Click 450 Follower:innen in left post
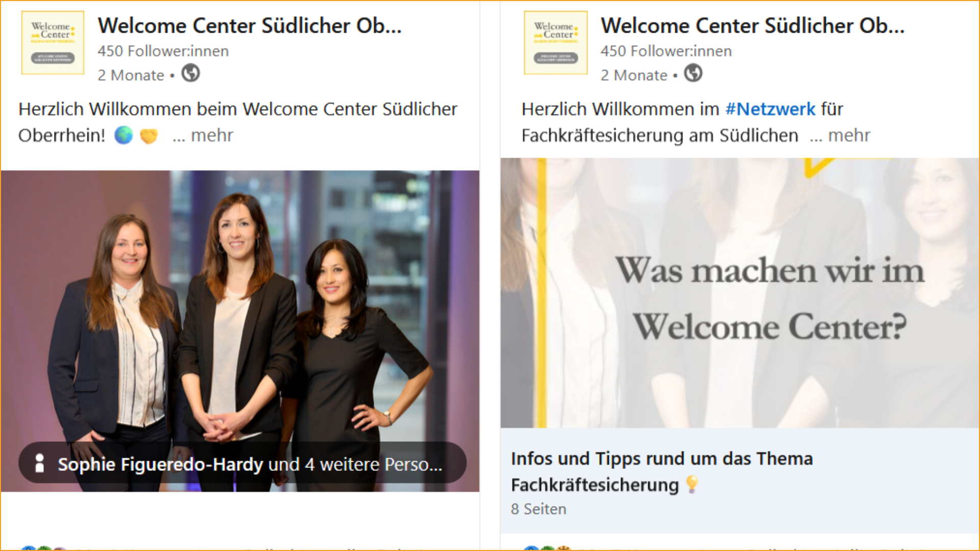Viewport: 980px width, 551px height. coord(163,51)
